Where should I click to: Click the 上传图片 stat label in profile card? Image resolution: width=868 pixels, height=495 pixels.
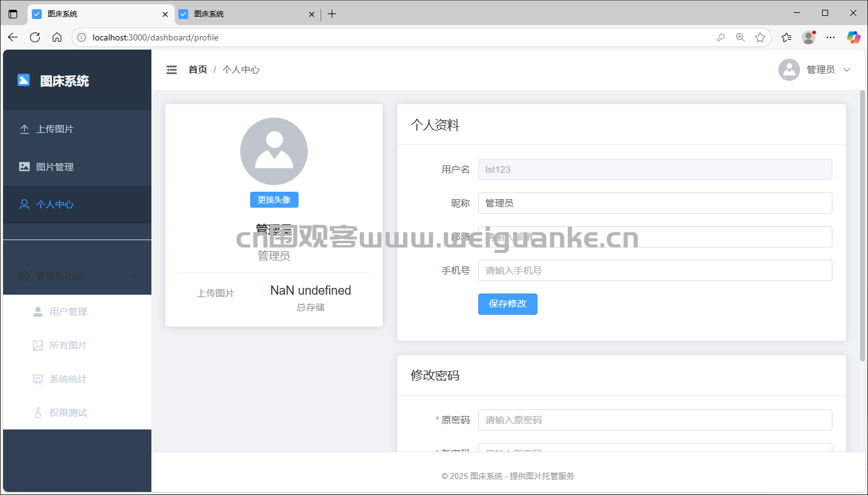215,293
